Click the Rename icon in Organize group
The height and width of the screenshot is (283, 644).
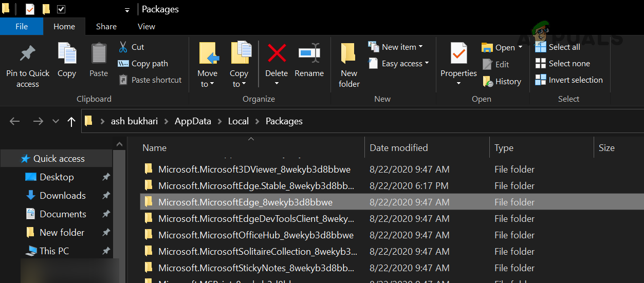(x=309, y=53)
